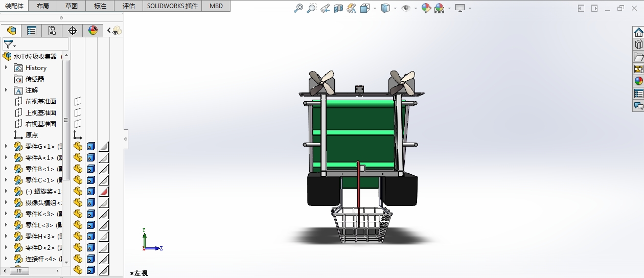Click the Hide/Show Items eye icon
Screen dimensions: 644x278
[x=406, y=8]
